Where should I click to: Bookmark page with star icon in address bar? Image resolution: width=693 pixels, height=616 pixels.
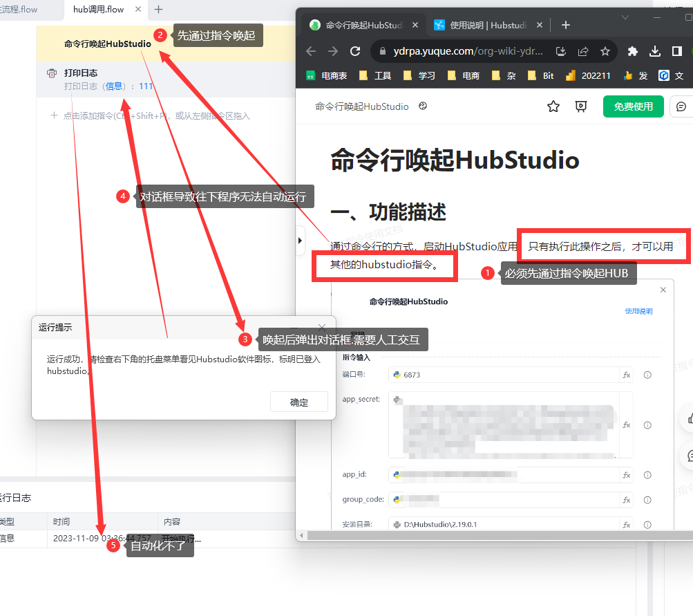[x=605, y=51]
